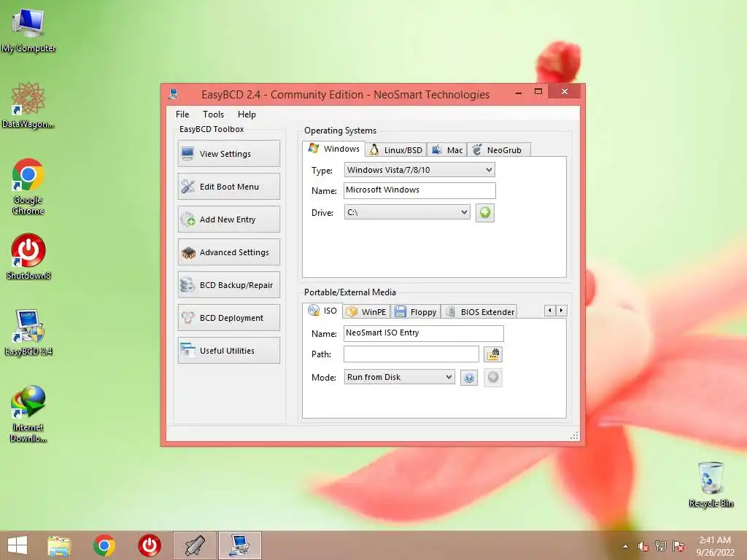The width and height of the screenshot is (747, 560).
Task: Click the empty Path input field
Action: [x=411, y=354]
